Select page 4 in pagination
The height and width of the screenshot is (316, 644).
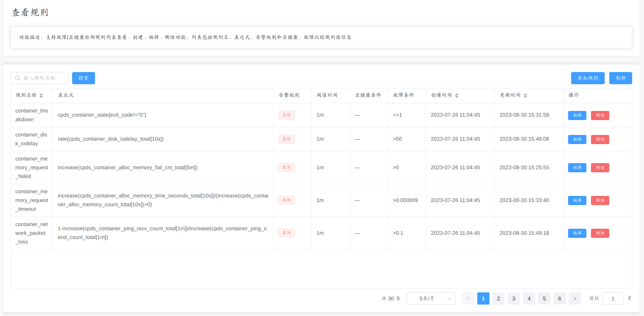(529, 298)
